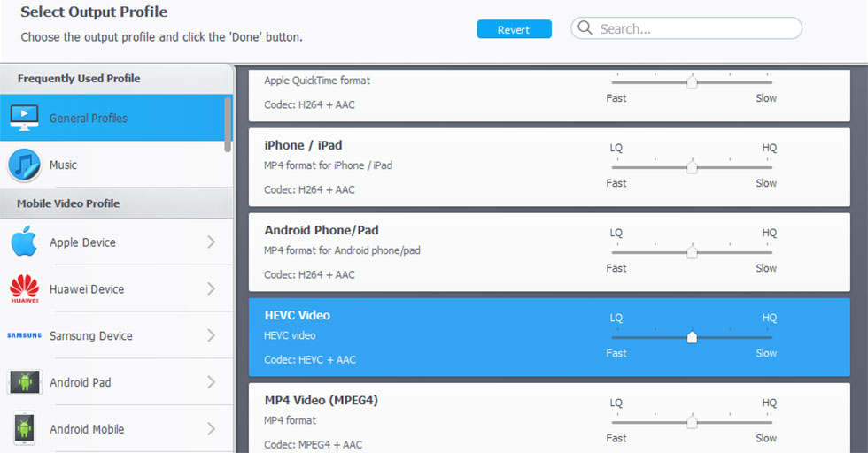Screen dimensions: 868x453
Task: Click into the Search input field
Action: [695, 28]
